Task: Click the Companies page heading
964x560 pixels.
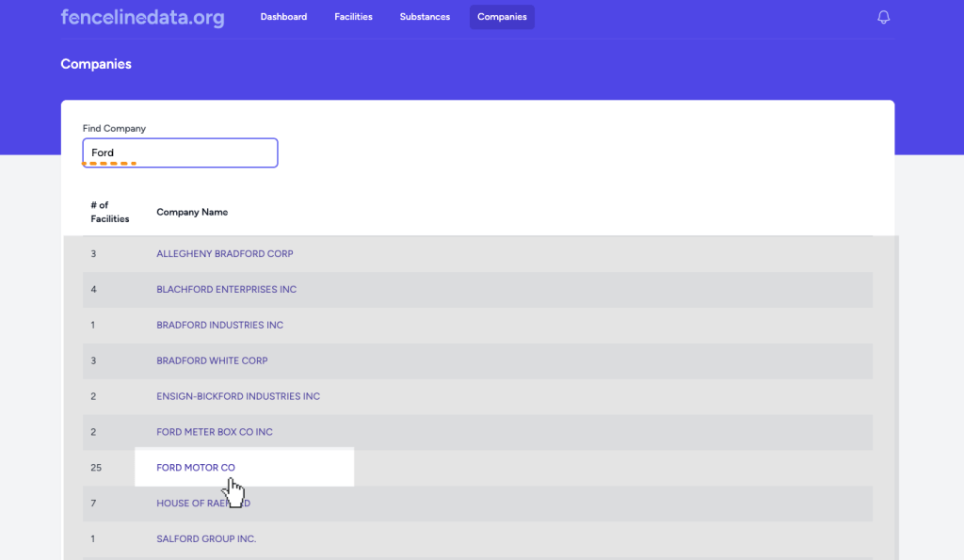Action: pyautogui.click(x=96, y=65)
